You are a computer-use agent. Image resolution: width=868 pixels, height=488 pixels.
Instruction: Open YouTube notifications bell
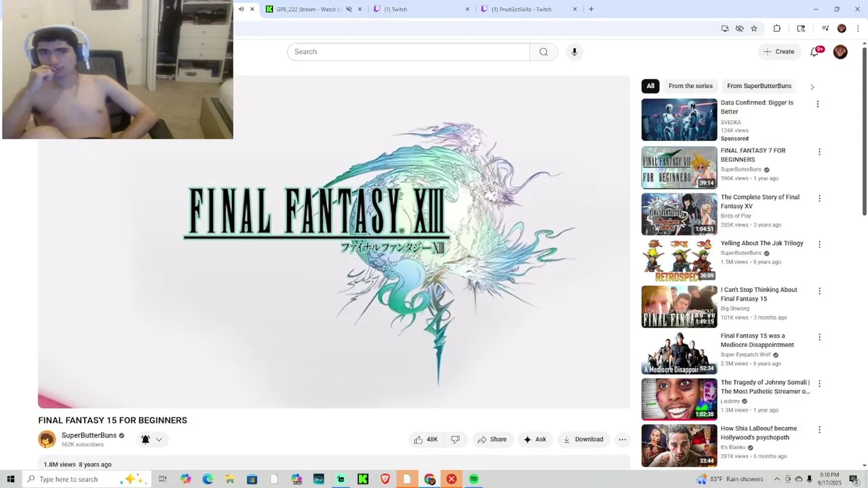[x=815, y=52]
